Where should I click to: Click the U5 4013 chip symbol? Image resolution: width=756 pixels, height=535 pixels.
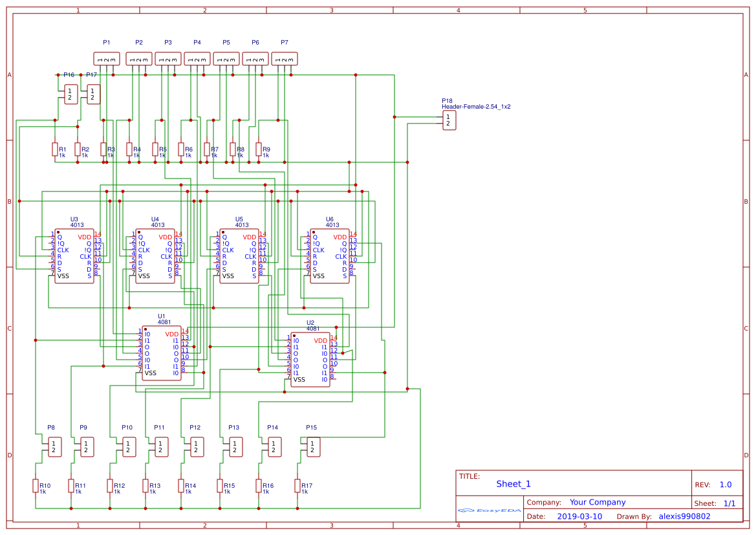(x=239, y=256)
